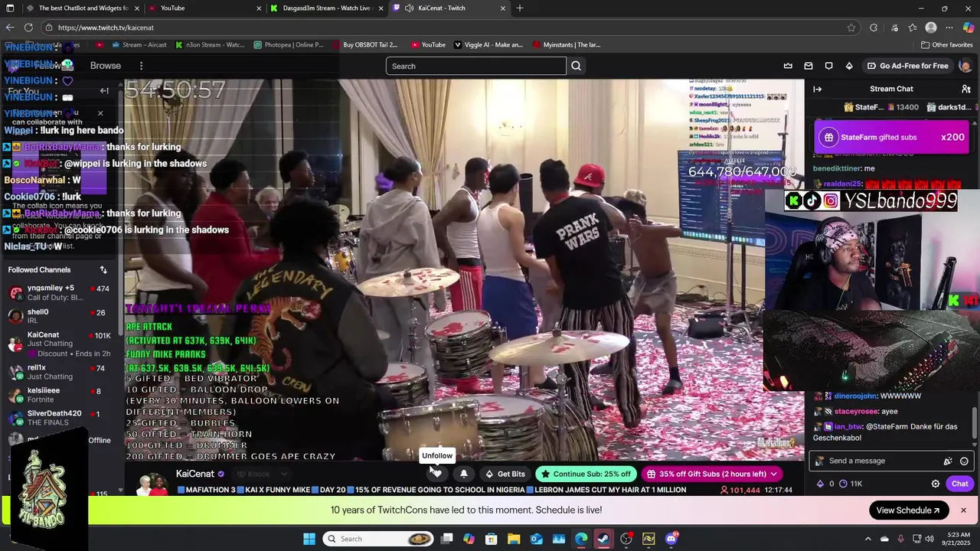The image size is (980, 551).
Task: Click the address bar URL
Action: pyautogui.click(x=106, y=28)
